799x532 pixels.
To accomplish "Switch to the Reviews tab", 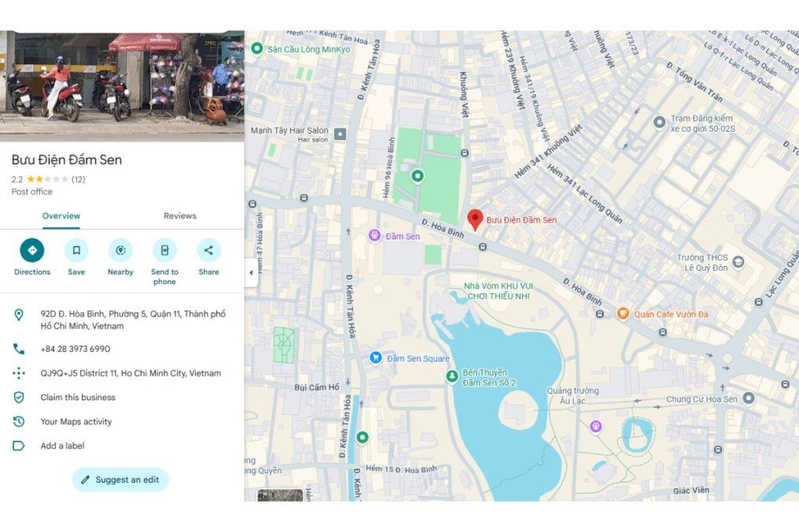I will coord(179,216).
